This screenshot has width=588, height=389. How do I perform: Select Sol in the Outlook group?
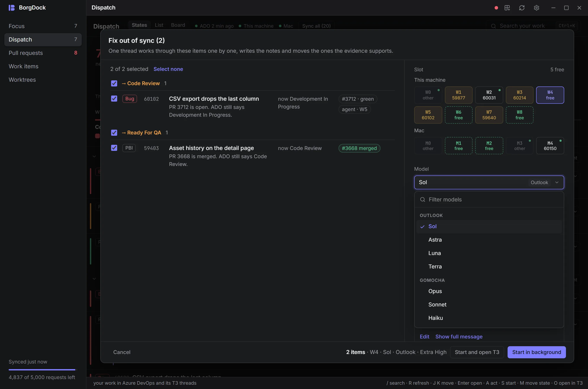pos(489,226)
